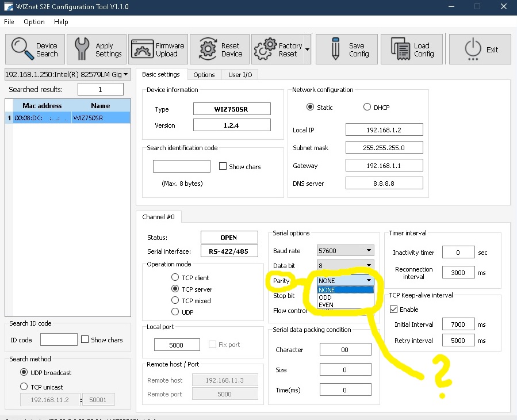Viewport: 517px width, 420px height.
Task: Open the Data bit dropdown
Action: tap(345, 265)
